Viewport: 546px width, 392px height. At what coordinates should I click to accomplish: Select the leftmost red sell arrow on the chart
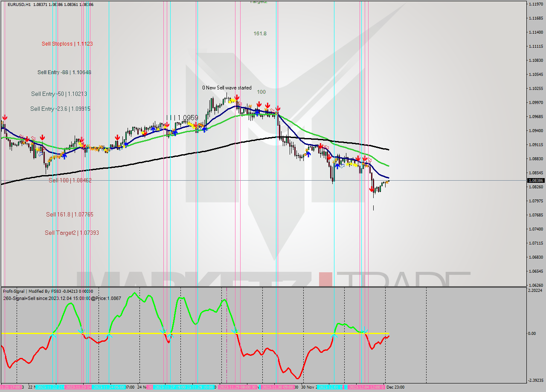click(4, 118)
